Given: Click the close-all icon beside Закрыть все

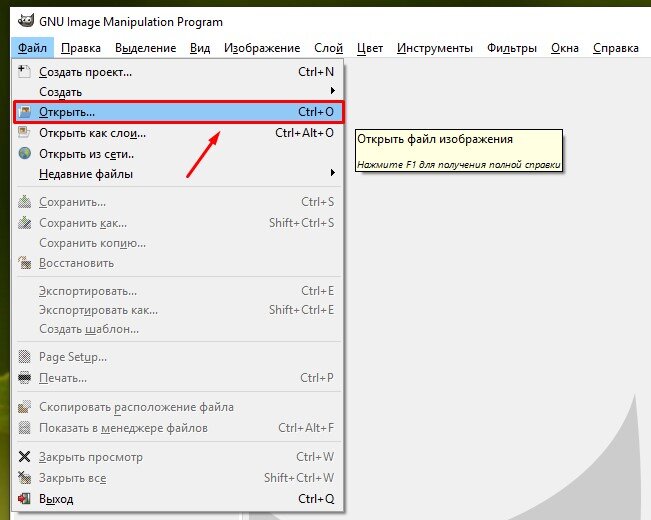Looking at the screenshot, I should (24, 478).
